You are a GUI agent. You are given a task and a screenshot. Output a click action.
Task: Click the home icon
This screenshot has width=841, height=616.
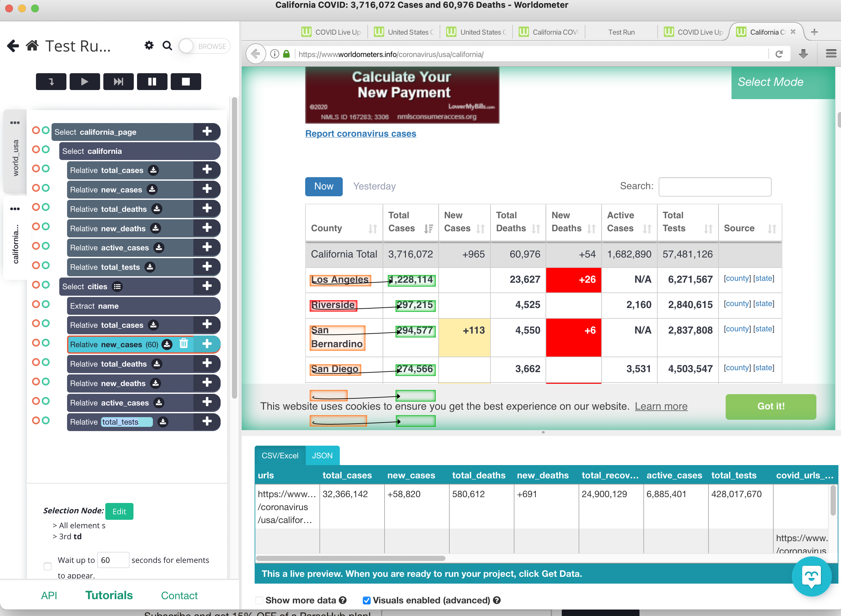tap(32, 46)
